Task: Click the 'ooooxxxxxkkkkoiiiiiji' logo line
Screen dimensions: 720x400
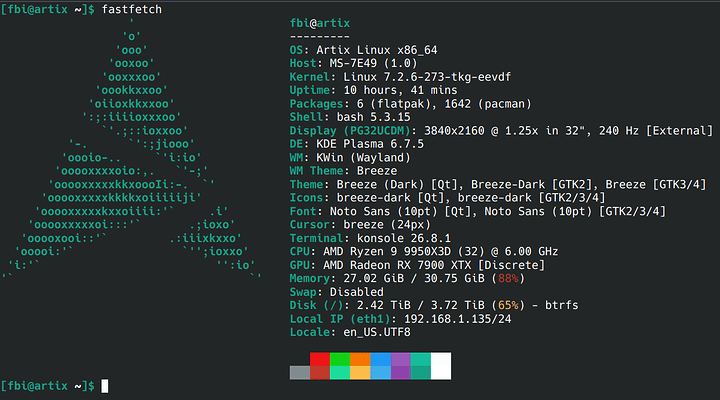Action: point(121,198)
